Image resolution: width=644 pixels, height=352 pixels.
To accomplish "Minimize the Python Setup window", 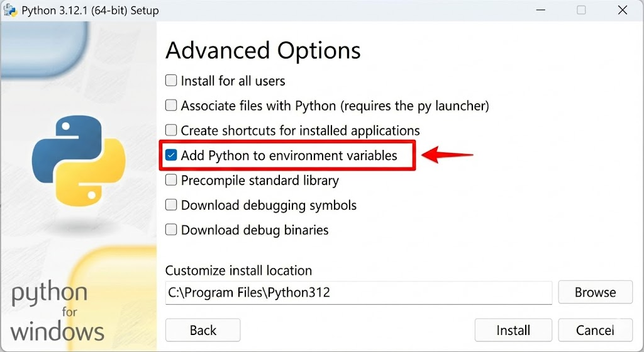I will pyautogui.click(x=540, y=11).
